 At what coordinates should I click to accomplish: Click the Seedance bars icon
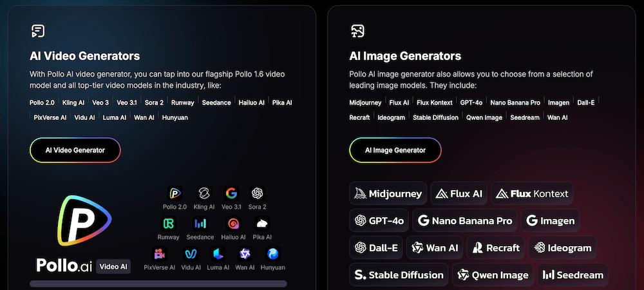[200, 223]
